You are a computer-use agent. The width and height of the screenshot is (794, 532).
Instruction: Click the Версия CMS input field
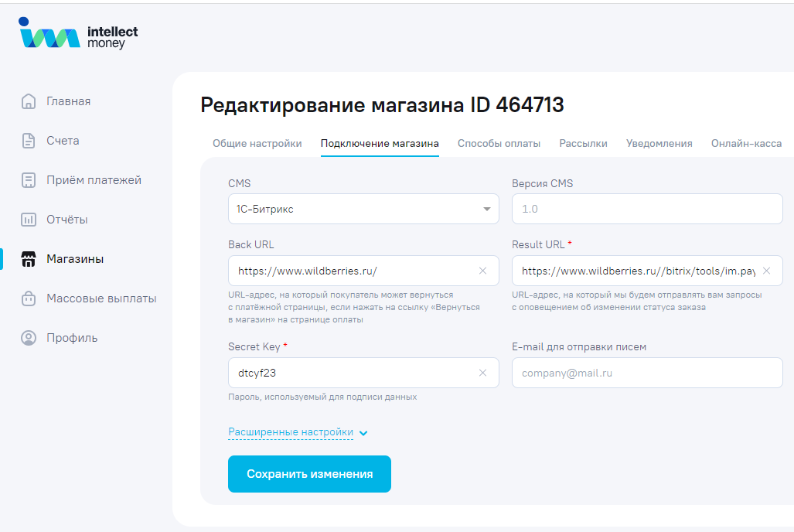click(x=647, y=209)
